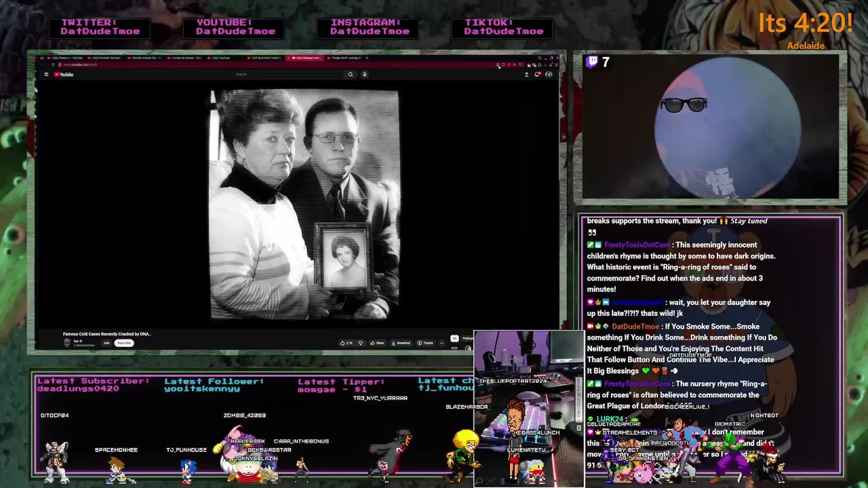Subscribe to the video's channel
Image resolution: width=868 pixels, height=488 pixels.
124,343
